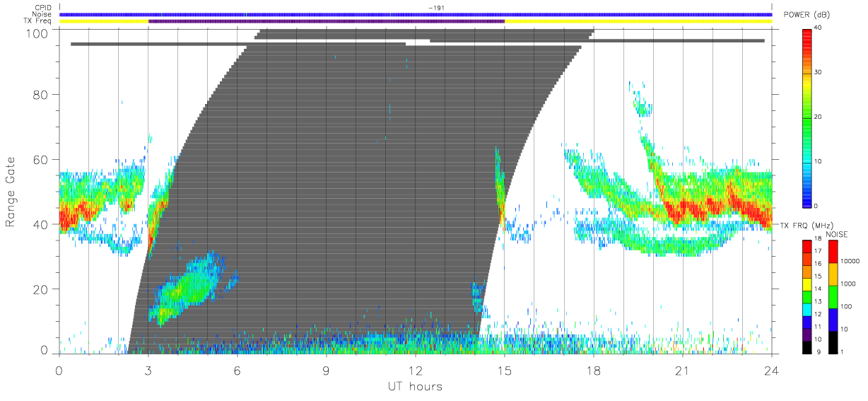Click the 80 tick on Range Gate axis

tap(42, 95)
